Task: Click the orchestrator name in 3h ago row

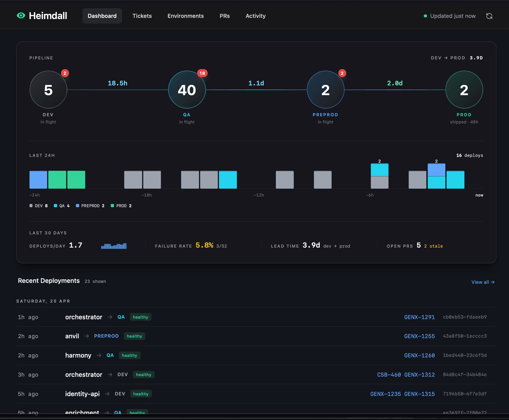Action: [84, 375]
